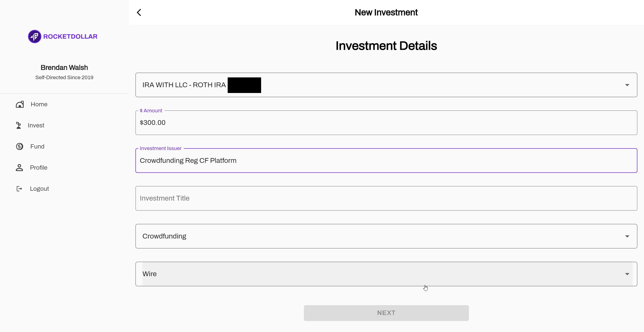Click the back arrow icon
The image size is (644, 332).
pyautogui.click(x=139, y=13)
